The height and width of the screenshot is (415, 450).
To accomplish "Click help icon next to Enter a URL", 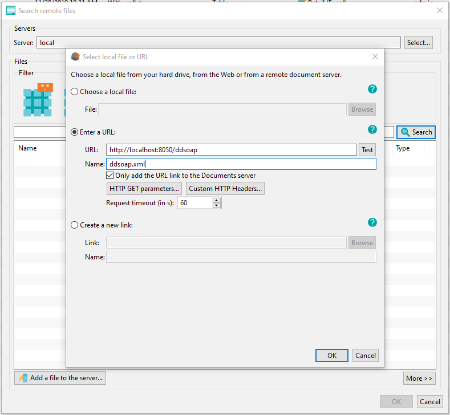I will [x=372, y=130].
